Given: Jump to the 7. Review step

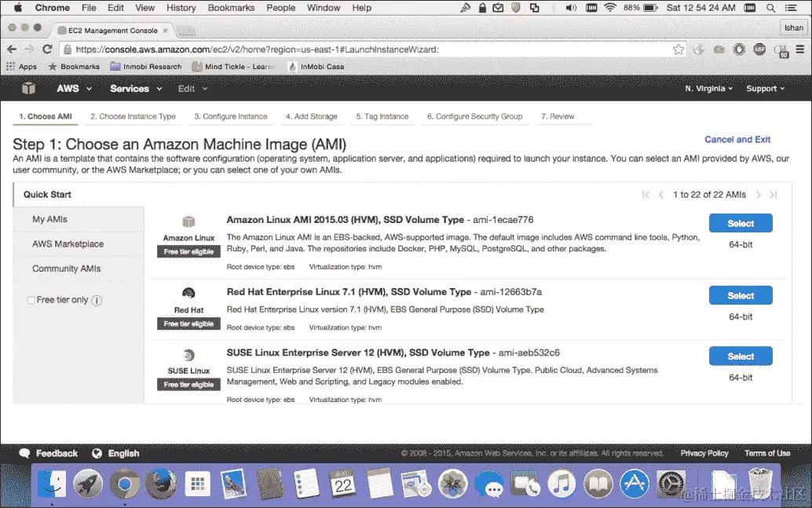Looking at the screenshot, I should pyautogui.click(x=558, y=116).
